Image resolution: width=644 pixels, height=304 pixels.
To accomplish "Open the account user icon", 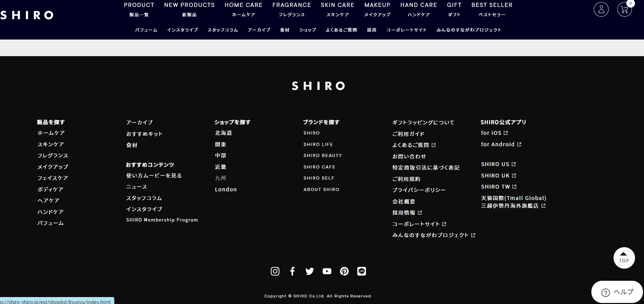I will (x=601, y=9).
